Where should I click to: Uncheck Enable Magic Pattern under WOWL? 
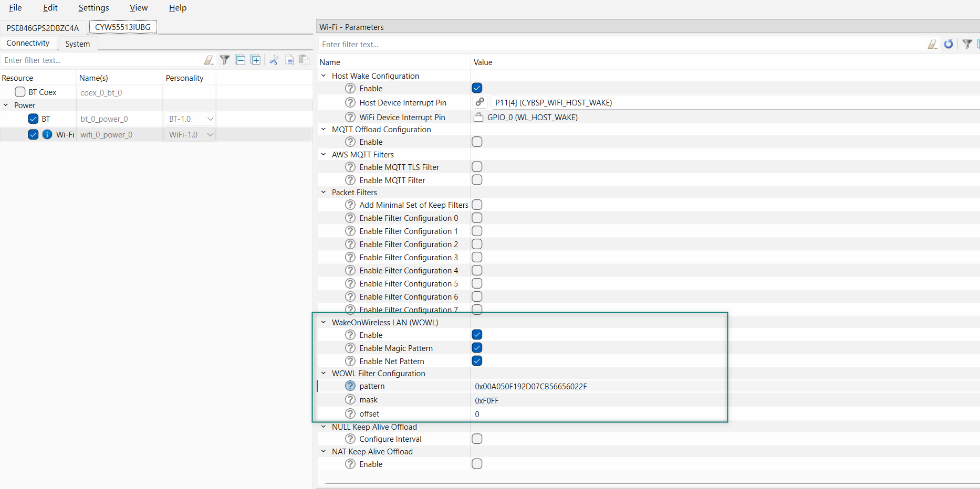click(x=477, y=348)
